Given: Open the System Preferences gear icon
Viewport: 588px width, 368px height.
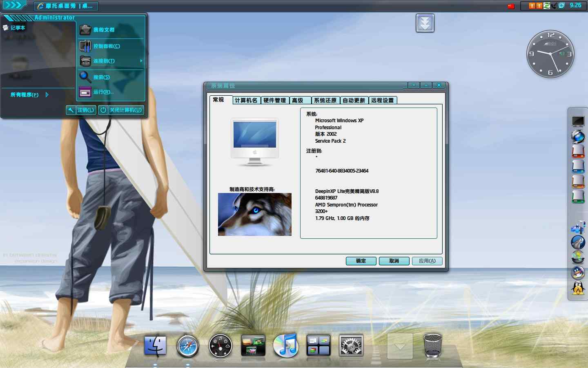Looking at the screenshot, I should 351,346.
